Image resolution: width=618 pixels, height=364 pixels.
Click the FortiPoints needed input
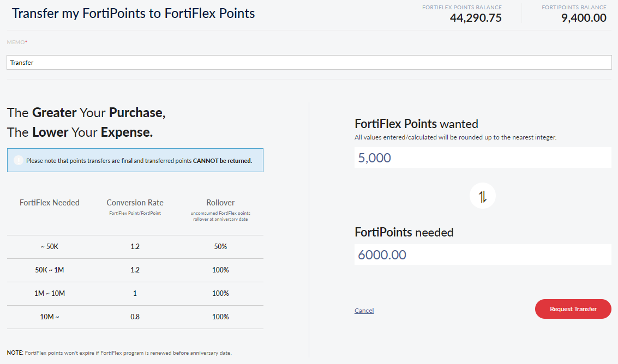click(482, 254)
